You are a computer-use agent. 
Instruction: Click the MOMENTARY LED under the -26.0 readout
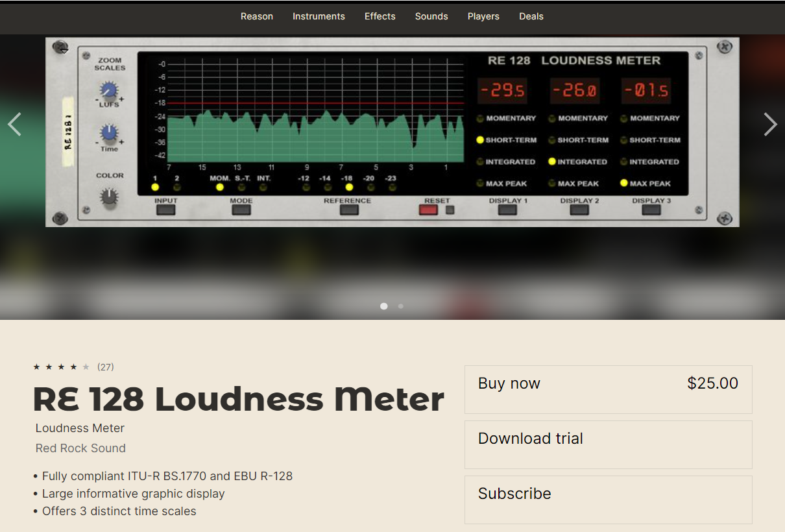pyautogui.click(x=552, y=119)
